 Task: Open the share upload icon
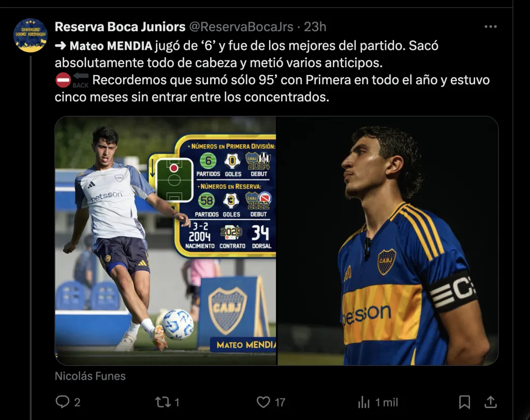tap(491, 402)
